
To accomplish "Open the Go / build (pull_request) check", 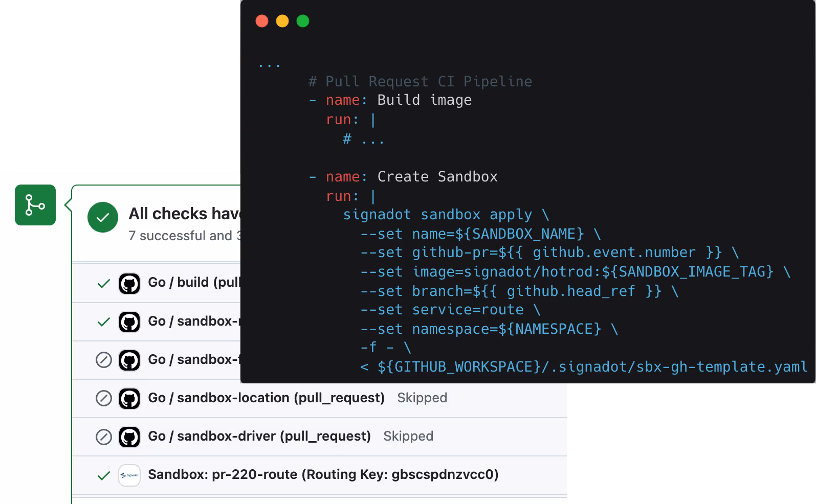I will point(194,282).
